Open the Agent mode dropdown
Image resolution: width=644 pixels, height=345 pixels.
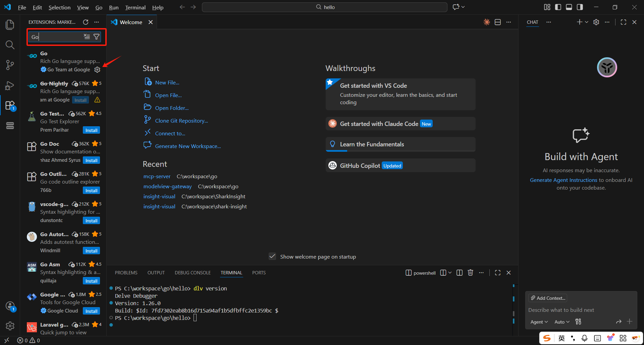[539, 322]
